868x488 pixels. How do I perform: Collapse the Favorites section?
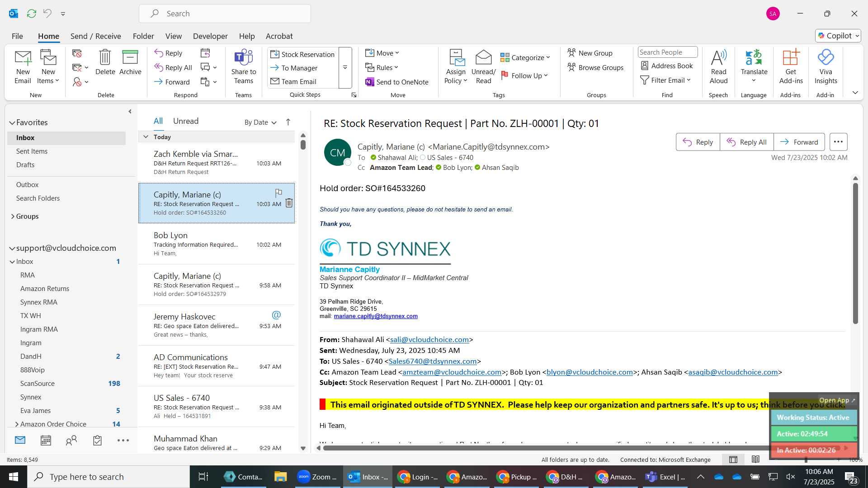12,122
